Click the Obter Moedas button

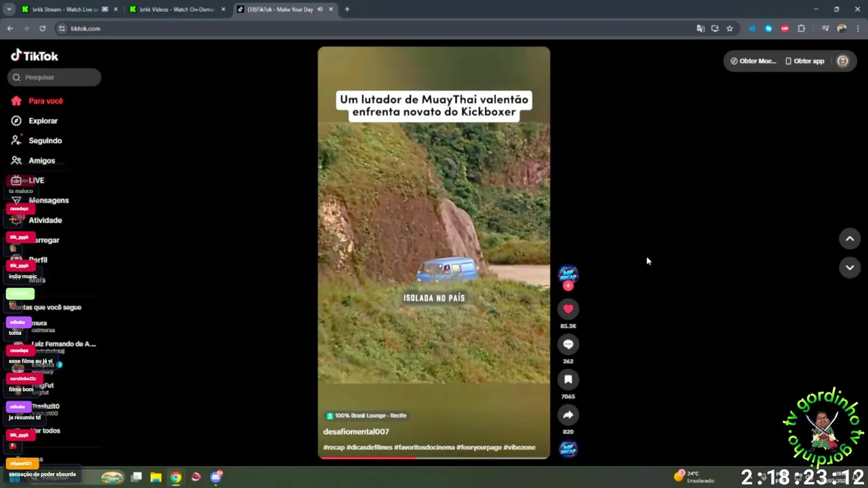pyautogui.click(x=753, y=61)
